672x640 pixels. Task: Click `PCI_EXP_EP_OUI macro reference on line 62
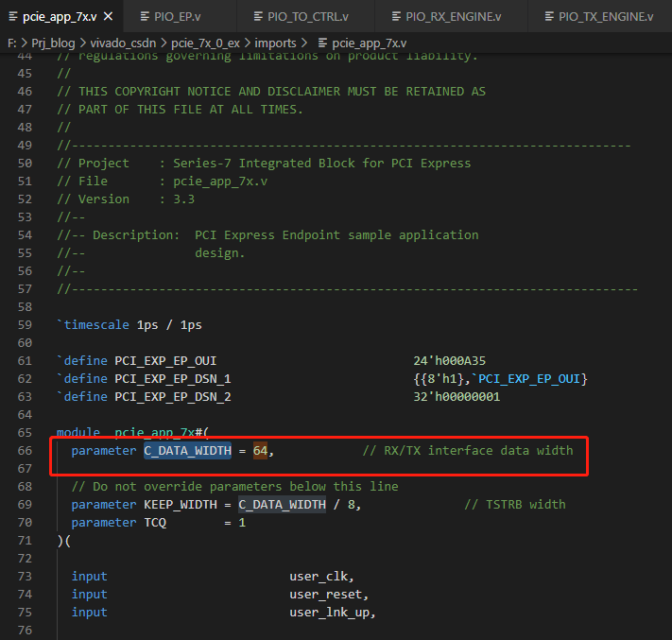pos(526,379)
